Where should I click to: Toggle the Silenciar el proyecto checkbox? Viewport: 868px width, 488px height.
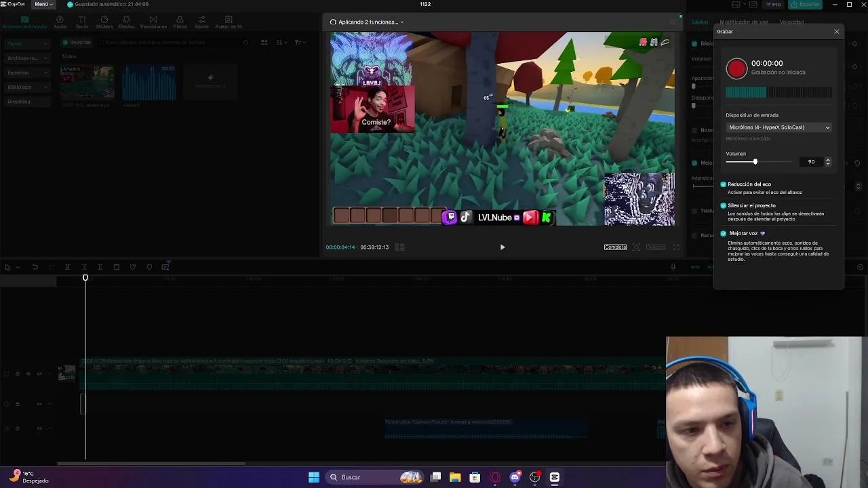pos(724,205)
